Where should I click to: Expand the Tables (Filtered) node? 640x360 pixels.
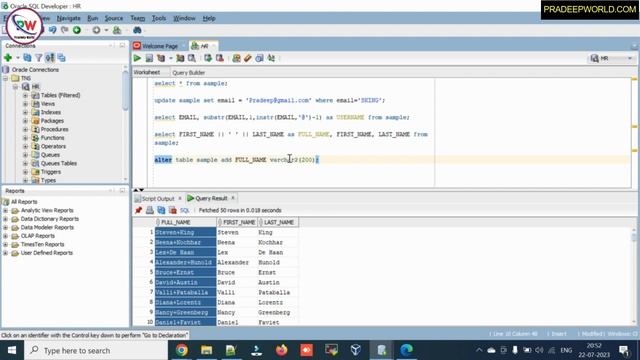25,96
